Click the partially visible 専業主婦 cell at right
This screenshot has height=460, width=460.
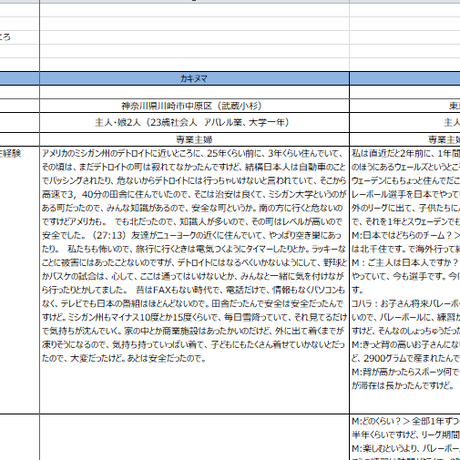pyautogui.click(x=405, y=139)
